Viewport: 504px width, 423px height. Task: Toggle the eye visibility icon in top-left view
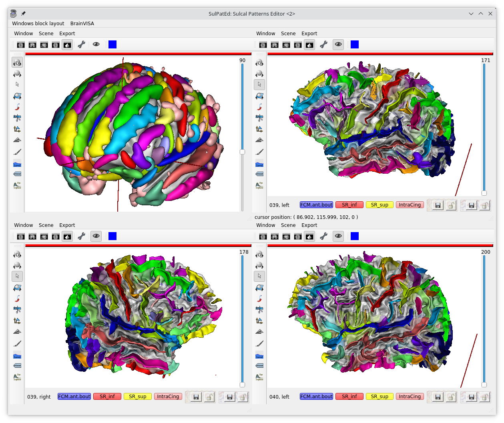[x=96, y=44]
